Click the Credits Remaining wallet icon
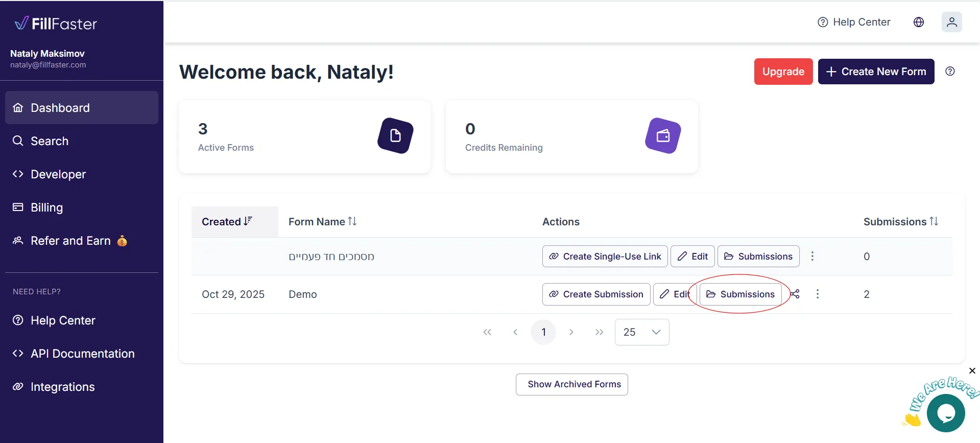 (x=662, y=135)
